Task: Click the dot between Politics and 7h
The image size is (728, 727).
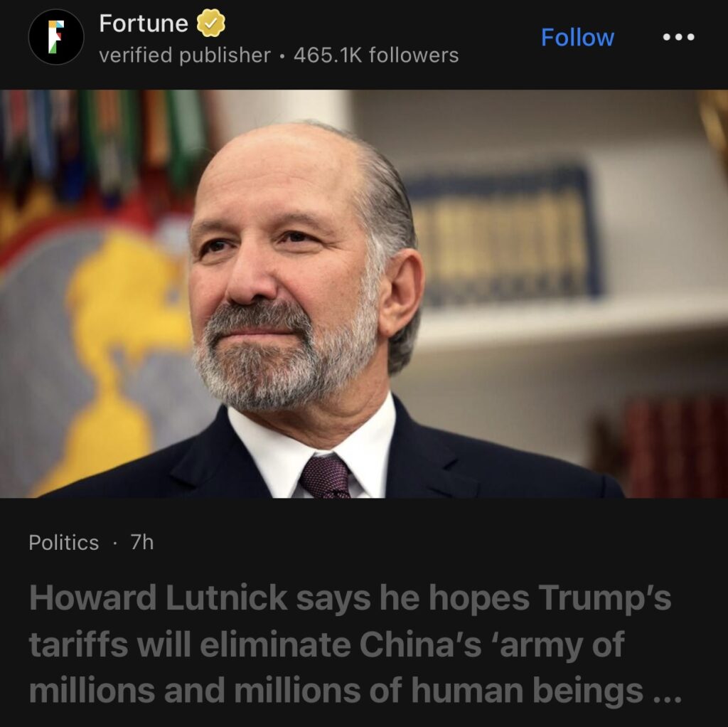Action: 114,543
